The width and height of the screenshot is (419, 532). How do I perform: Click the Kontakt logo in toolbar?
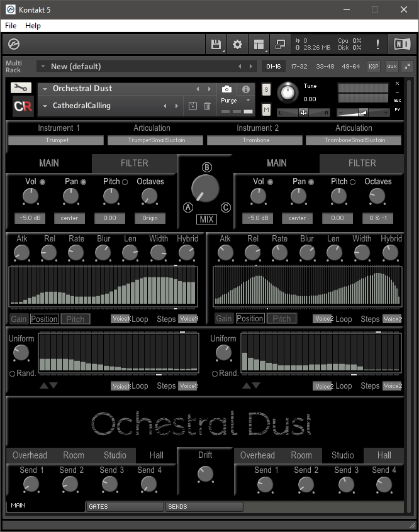coord(14,44)
